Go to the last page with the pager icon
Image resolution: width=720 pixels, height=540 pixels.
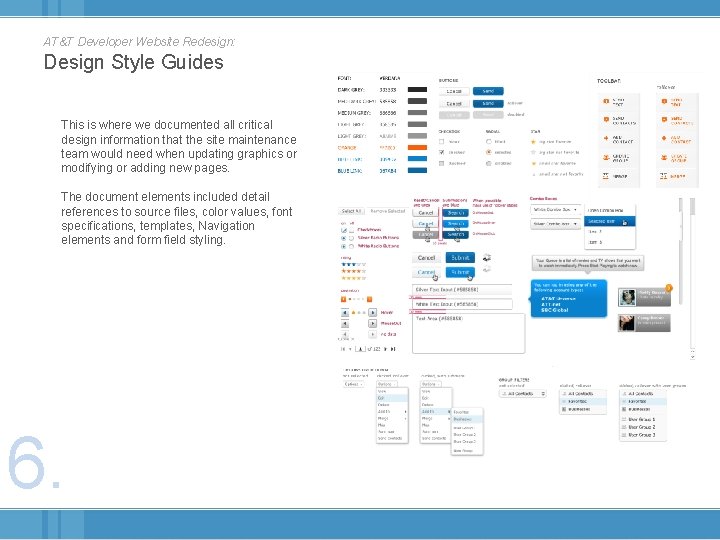[393, 349]
